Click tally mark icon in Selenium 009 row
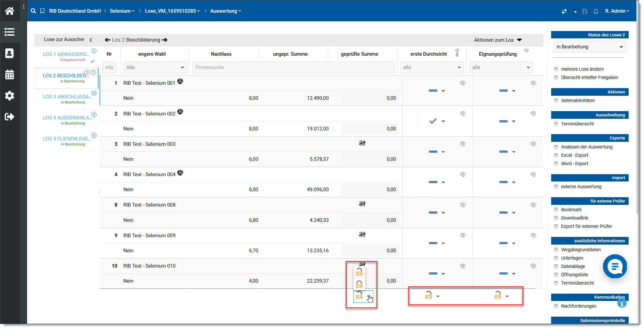 click(362, 235)
